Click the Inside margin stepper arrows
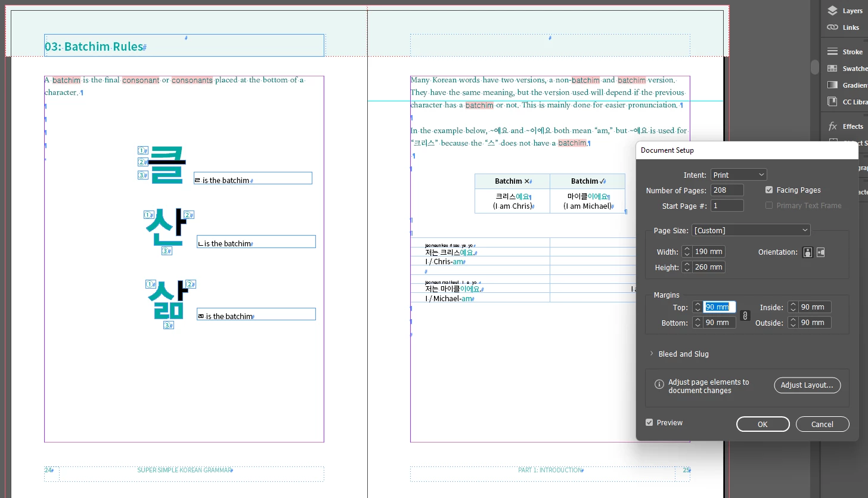 click(793, 307)
